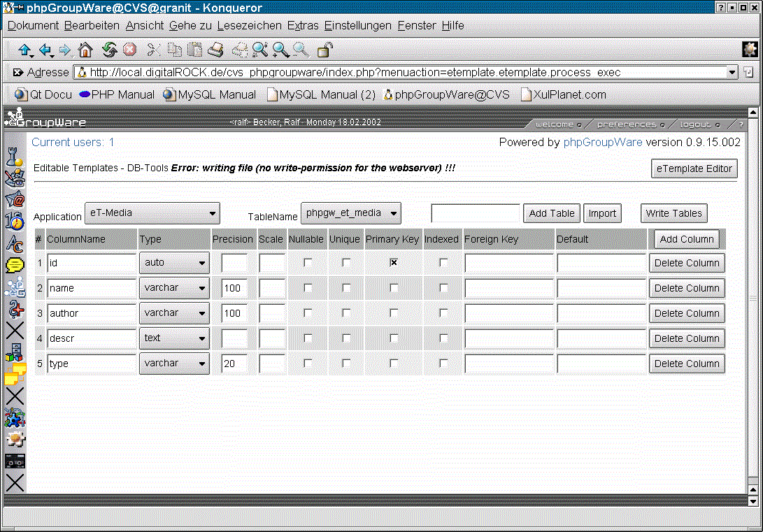Open the PHP Manual bookmark
763x532 pixels.
(117, 95)
